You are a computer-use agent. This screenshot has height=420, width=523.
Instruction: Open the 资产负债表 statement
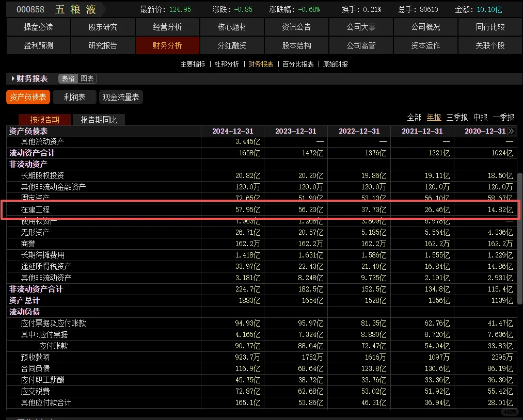pyautogui.click(x=28, y=97)
